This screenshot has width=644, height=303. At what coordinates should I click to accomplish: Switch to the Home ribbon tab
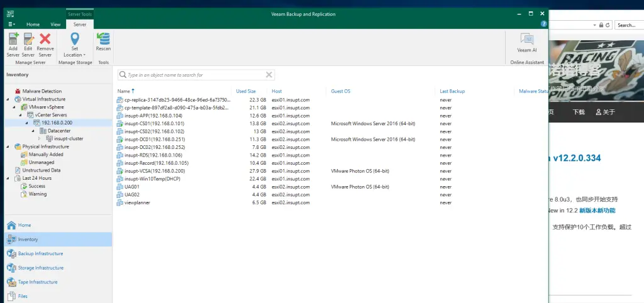point(33,24)
